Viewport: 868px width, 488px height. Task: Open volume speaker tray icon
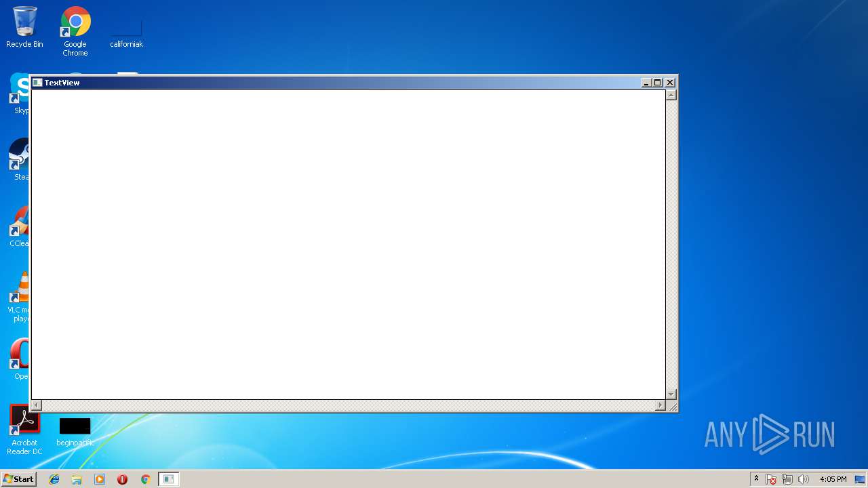pyautogui.click(x=804, y=479)
